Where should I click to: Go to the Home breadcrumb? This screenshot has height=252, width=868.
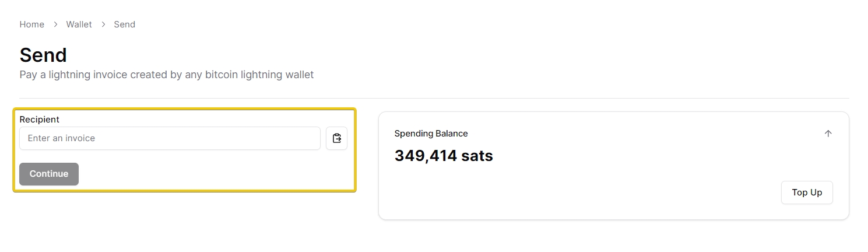[32, 24]
